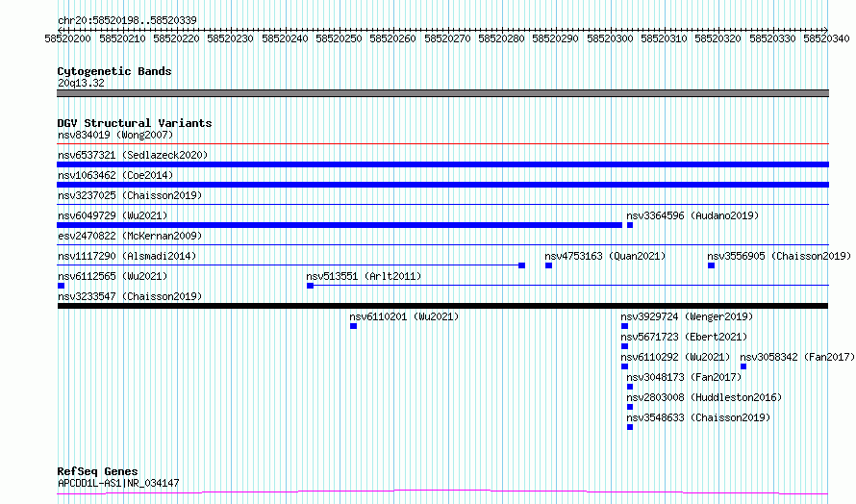The width and height of the screenshot is (856, 504).
Task: Click the small blue nsv3556905 variant marker
Action: click(712, 265)
